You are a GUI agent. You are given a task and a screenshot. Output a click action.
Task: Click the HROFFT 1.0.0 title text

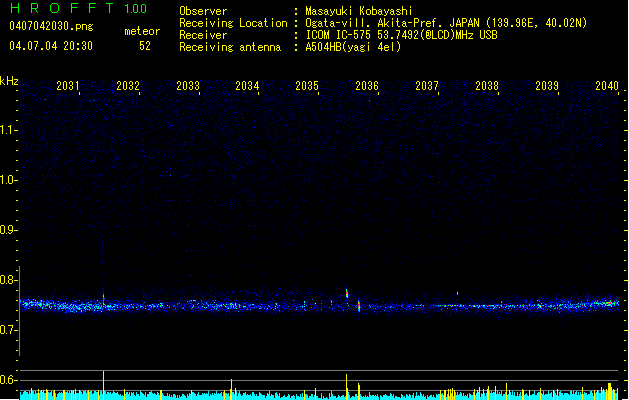(x=78, y=8)
